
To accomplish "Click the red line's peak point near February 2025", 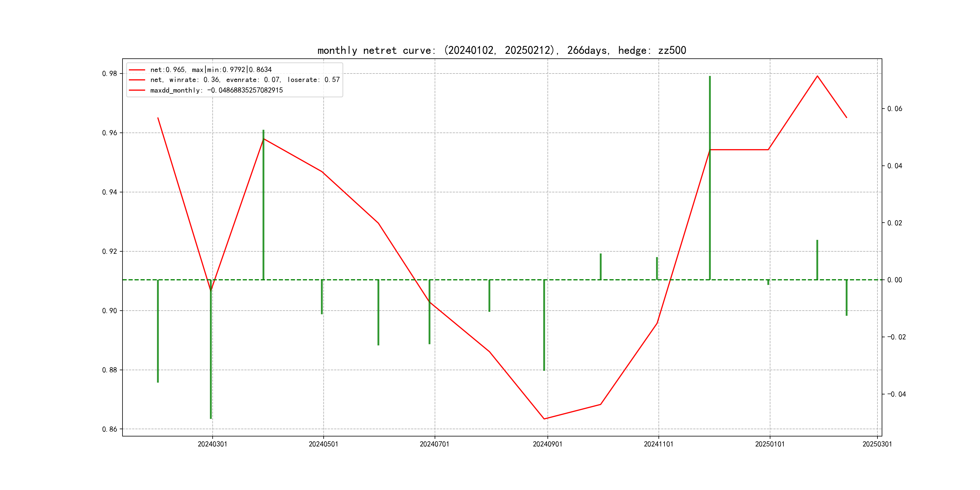I will (817, 76).
